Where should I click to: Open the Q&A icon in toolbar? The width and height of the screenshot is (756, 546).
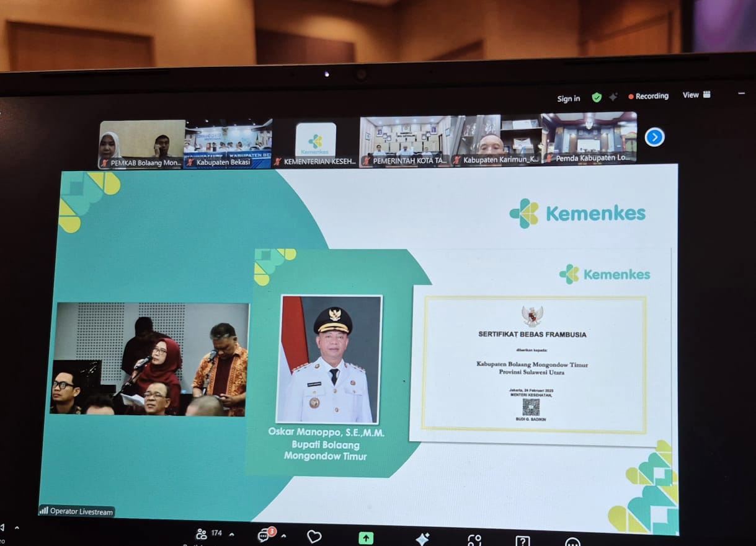pos(523,541)
